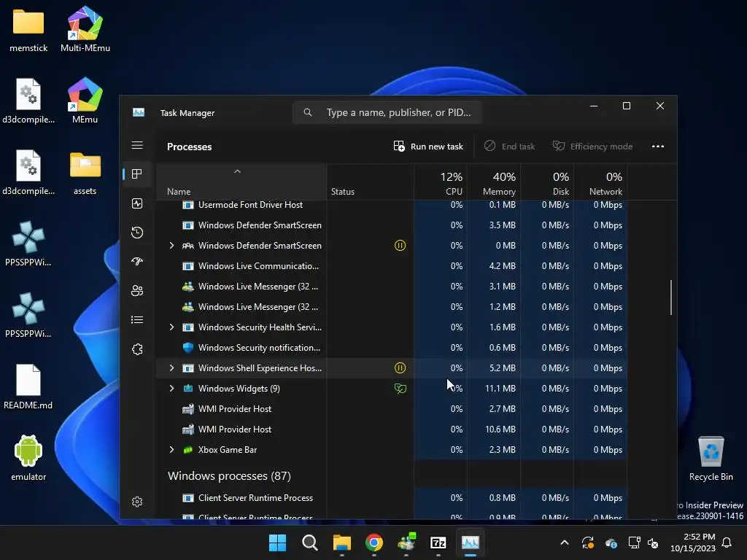
Task: Open File Explorer from taskbar
Action: tap(342, 542)
